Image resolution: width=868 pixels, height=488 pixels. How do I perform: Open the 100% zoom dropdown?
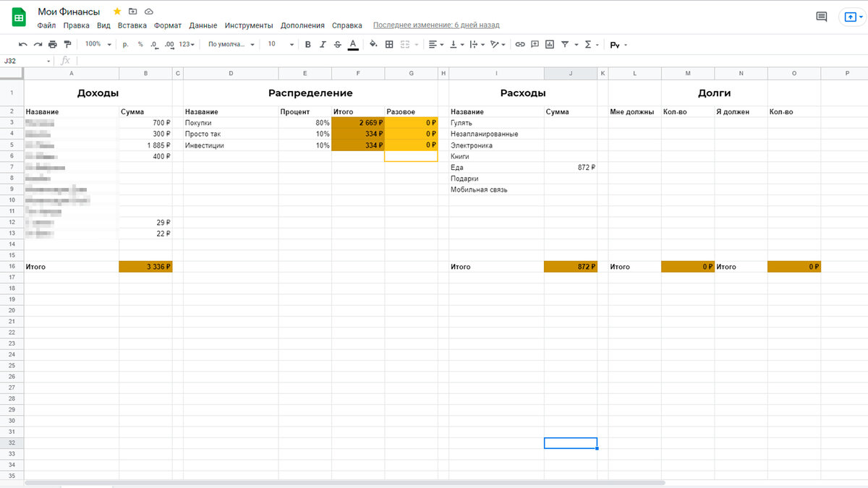98,44
